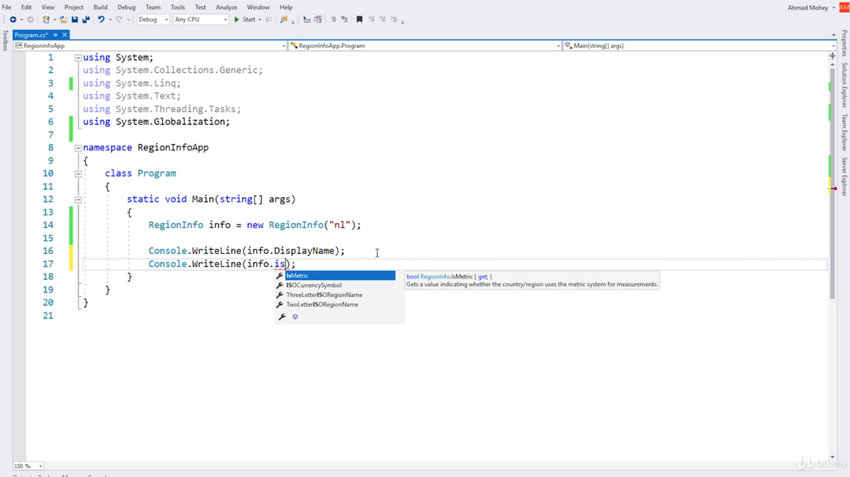Open the Team menu

153,7
